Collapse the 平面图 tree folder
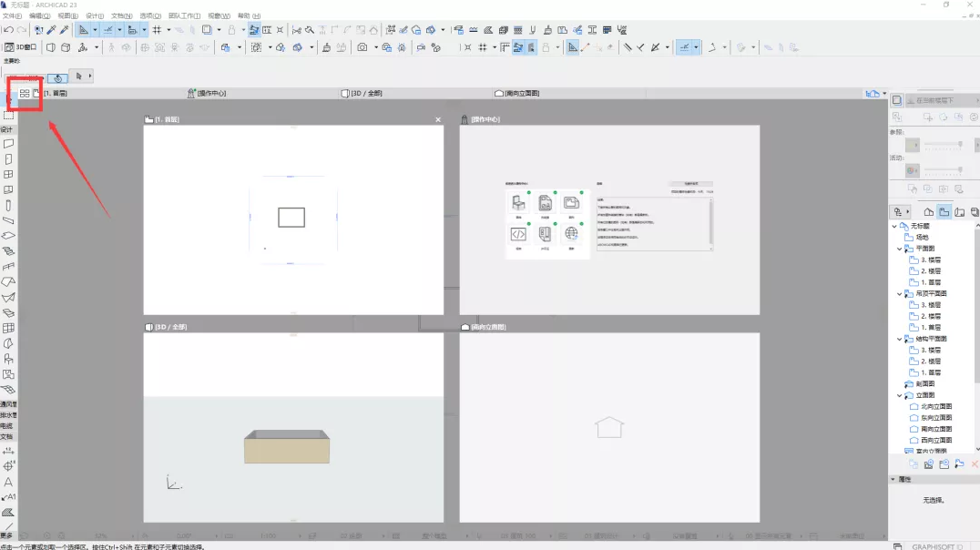Screen dimensions: 980x550 pos(899,249)
